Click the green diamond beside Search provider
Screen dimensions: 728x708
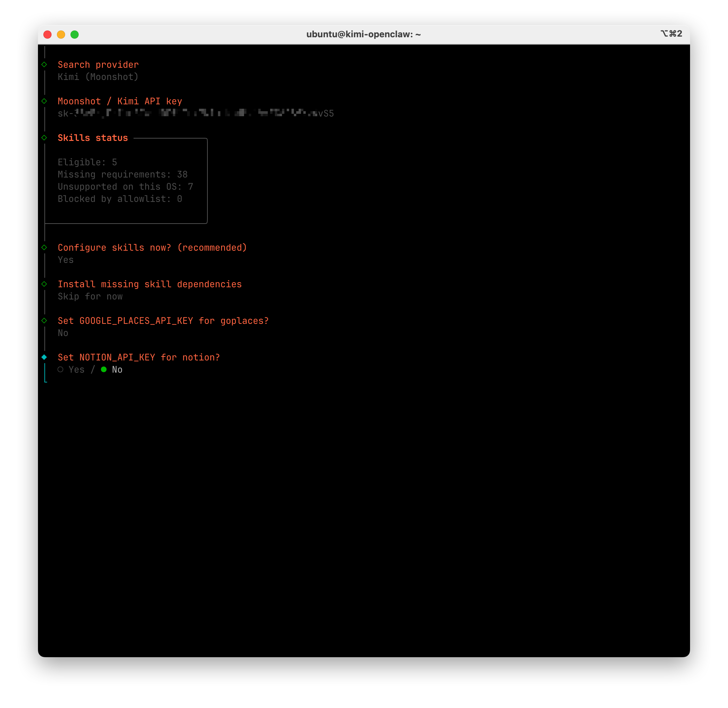click(x=44, y=65)
